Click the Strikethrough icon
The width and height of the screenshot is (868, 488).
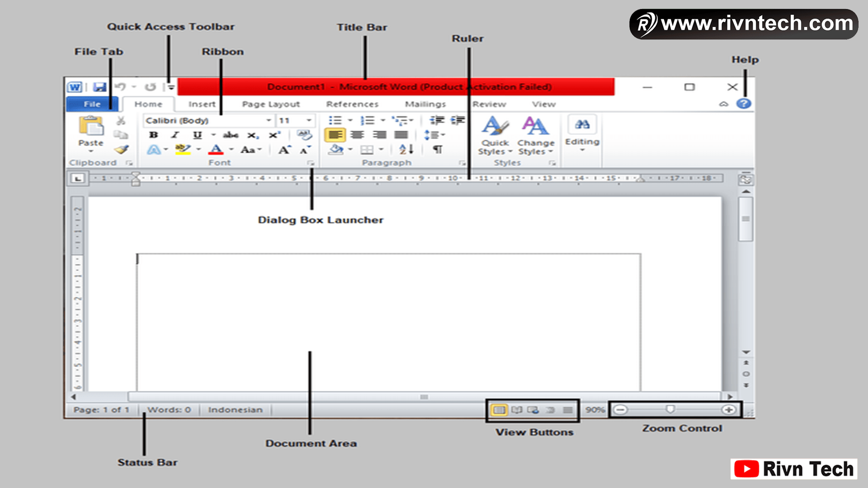(231, 134)
